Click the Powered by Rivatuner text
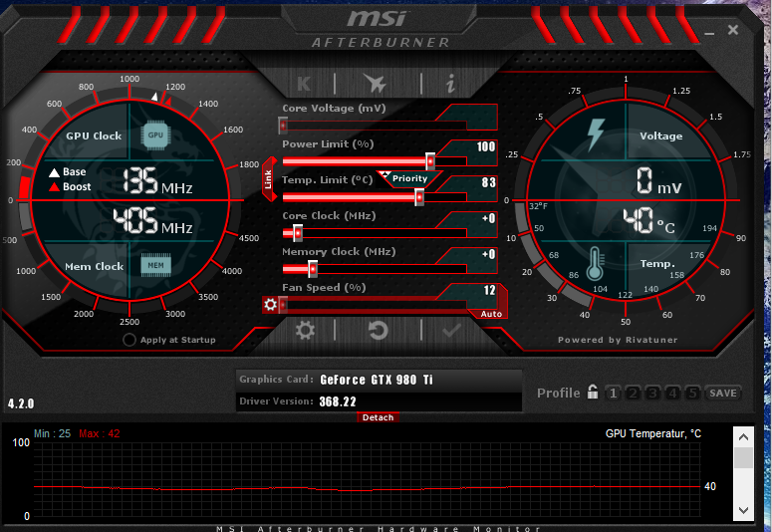772x532 pixels. [618, 340]
